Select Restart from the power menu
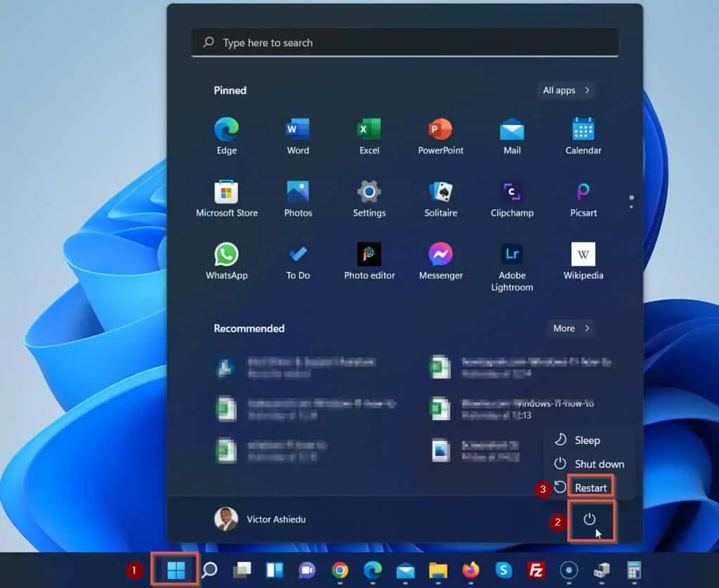 [591, 487]
